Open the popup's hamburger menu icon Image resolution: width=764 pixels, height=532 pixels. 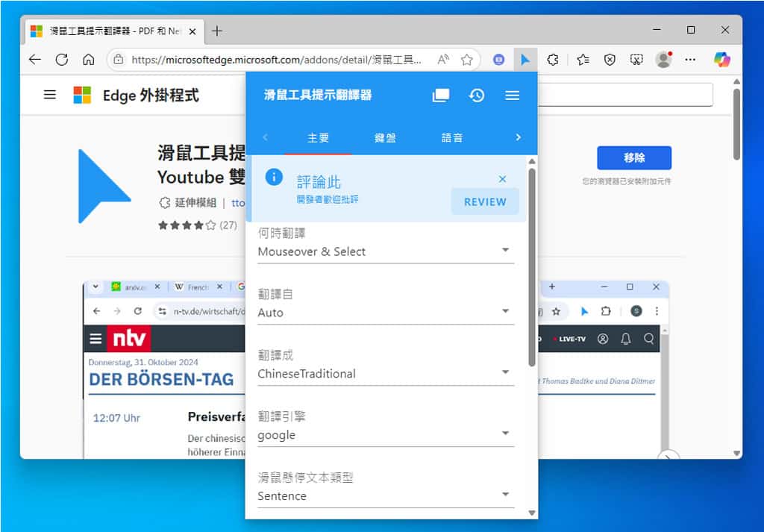pos(512,95)
